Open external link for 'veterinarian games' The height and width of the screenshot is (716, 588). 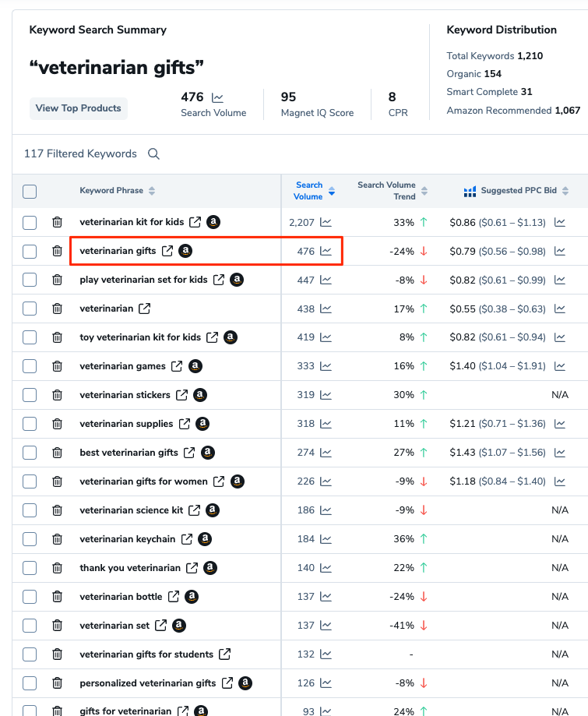(x=177, y=366)
